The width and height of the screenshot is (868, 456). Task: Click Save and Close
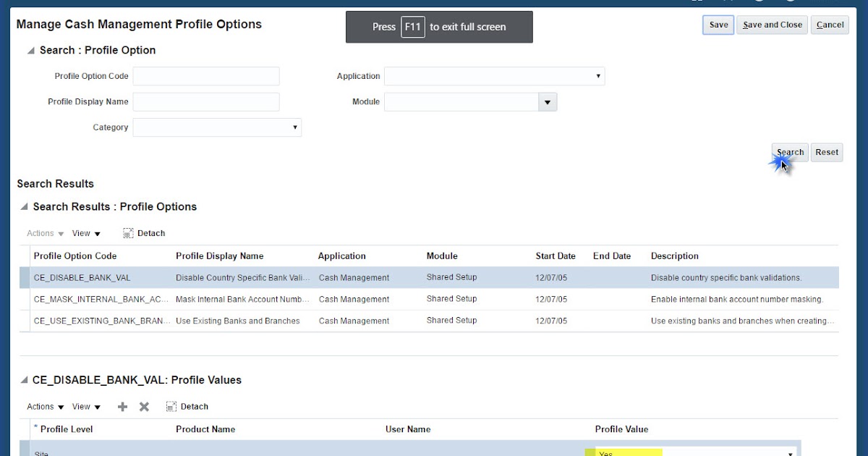[x=772, y=24]
